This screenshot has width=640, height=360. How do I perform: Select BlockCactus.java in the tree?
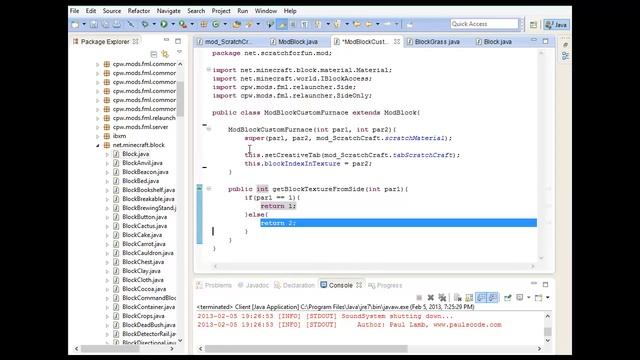tap(144, 226)
